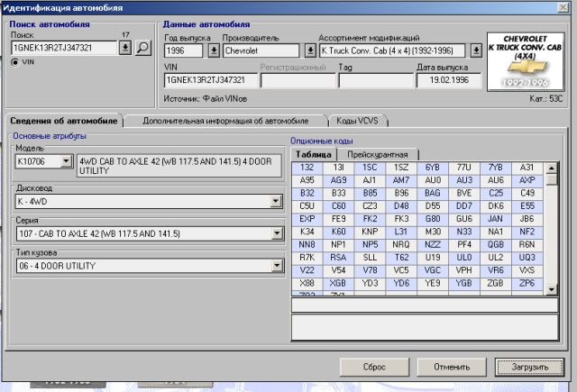Screen dimensions: 577x392
Task: Click the VIN field in Данные автомобиля
Action: click(210, 80)
